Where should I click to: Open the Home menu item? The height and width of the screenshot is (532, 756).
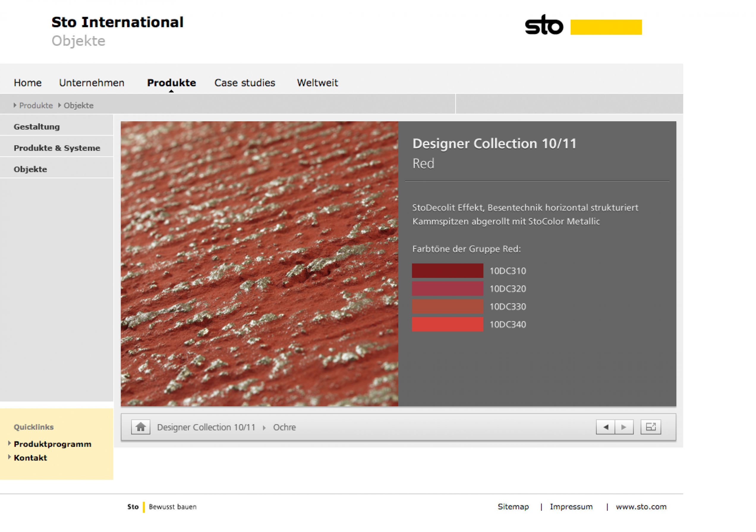28,83
